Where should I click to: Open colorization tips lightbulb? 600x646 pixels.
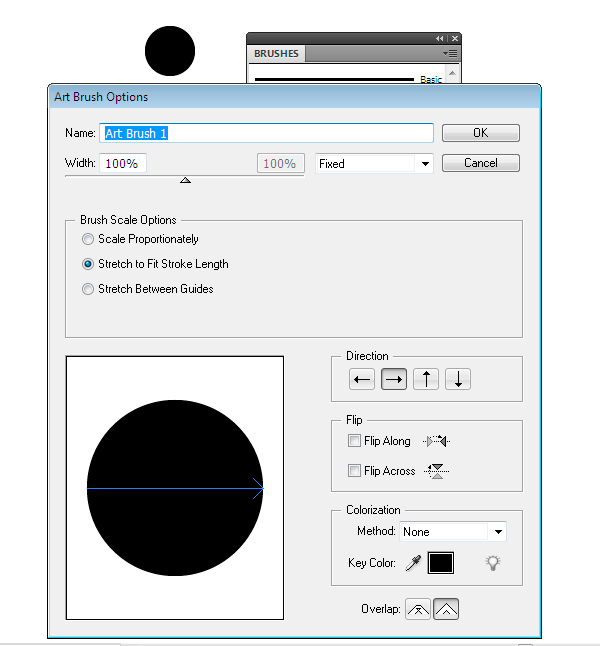click(x=493, y=563)
